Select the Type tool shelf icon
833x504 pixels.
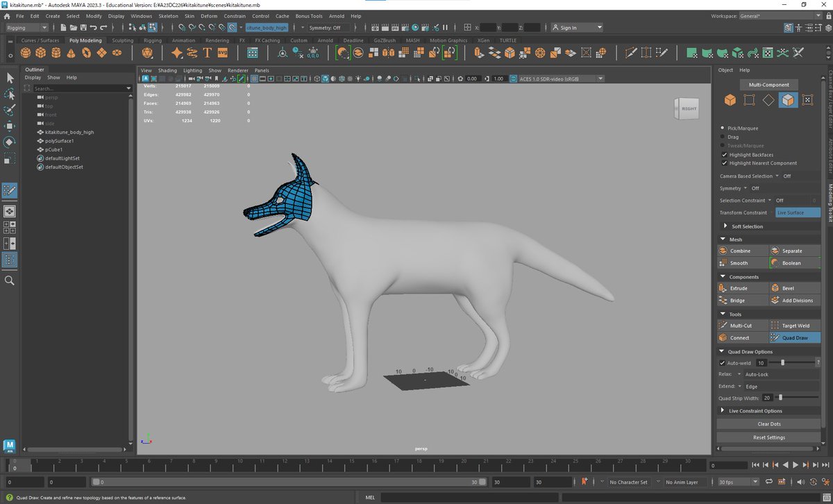click(207, 53)
